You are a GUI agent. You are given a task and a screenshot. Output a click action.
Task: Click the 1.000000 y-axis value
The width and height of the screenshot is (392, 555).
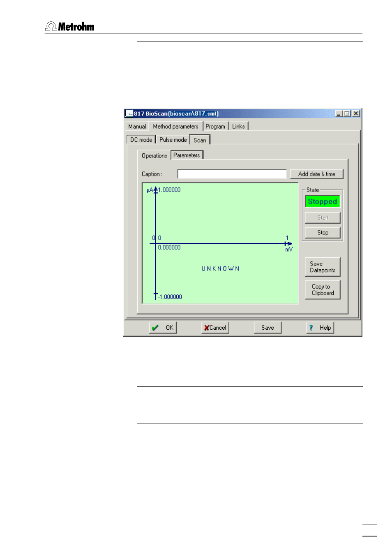click(x=169, y=190)
